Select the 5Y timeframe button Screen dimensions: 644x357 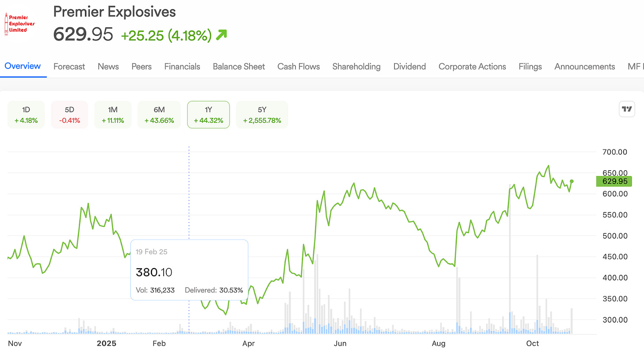coord(262,115)
